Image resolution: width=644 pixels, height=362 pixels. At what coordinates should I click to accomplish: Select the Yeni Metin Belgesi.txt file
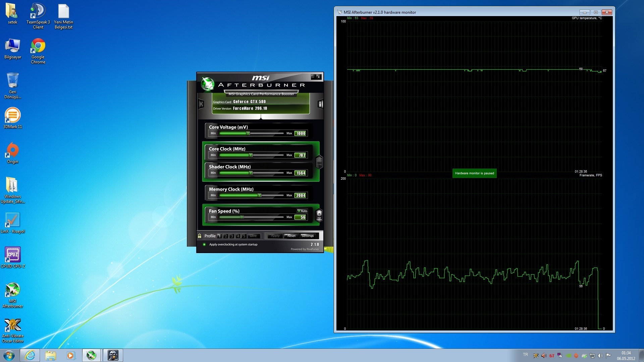63,16
